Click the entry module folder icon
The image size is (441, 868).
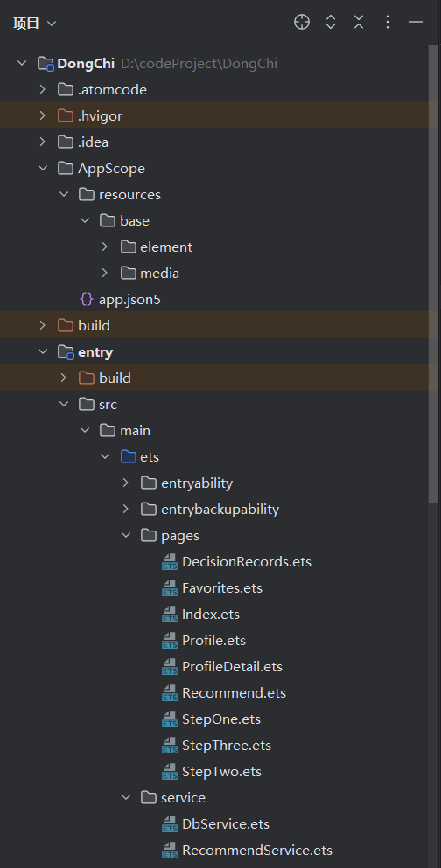point(66,352)
